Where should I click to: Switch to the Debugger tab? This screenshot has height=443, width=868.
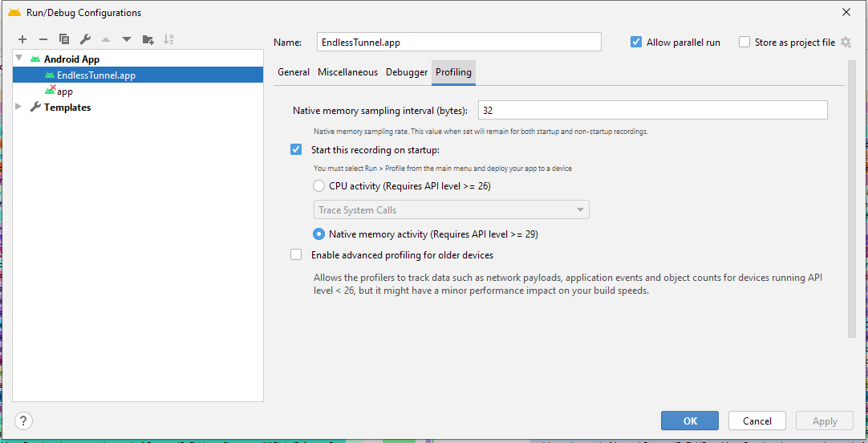point(407,72)
